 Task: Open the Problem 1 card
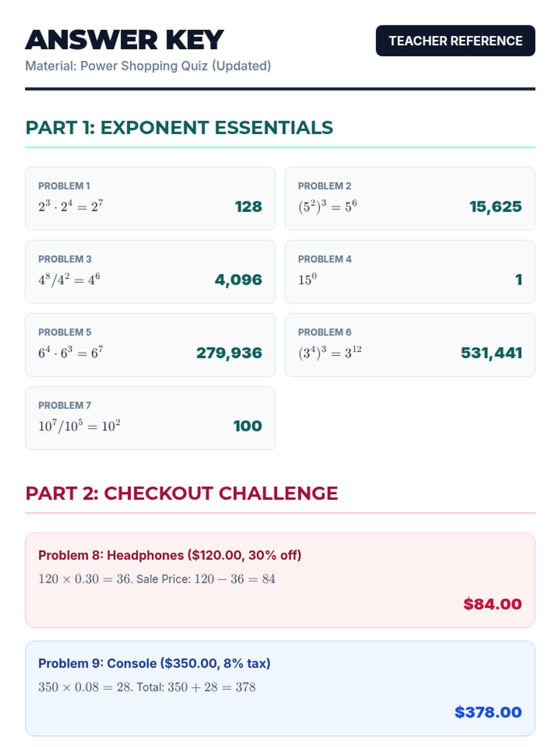(150, 198)
